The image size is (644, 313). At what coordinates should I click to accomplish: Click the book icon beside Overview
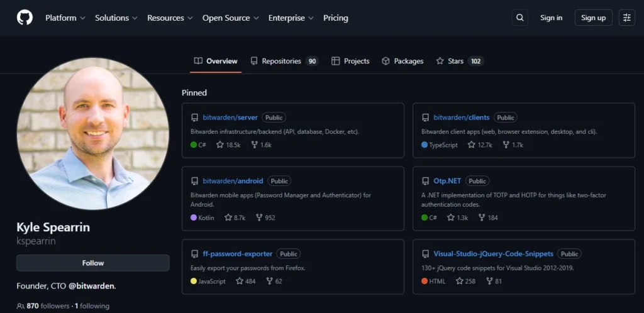198,61
